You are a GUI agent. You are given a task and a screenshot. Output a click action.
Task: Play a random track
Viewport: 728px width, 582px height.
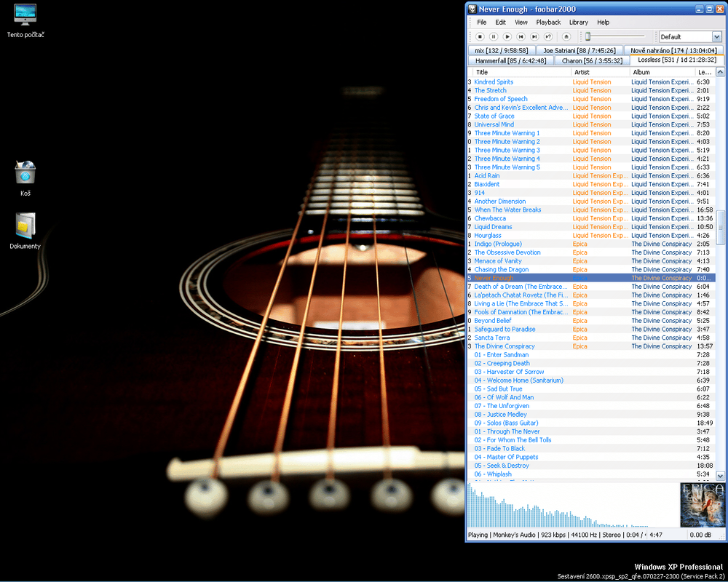click(548, 36)
